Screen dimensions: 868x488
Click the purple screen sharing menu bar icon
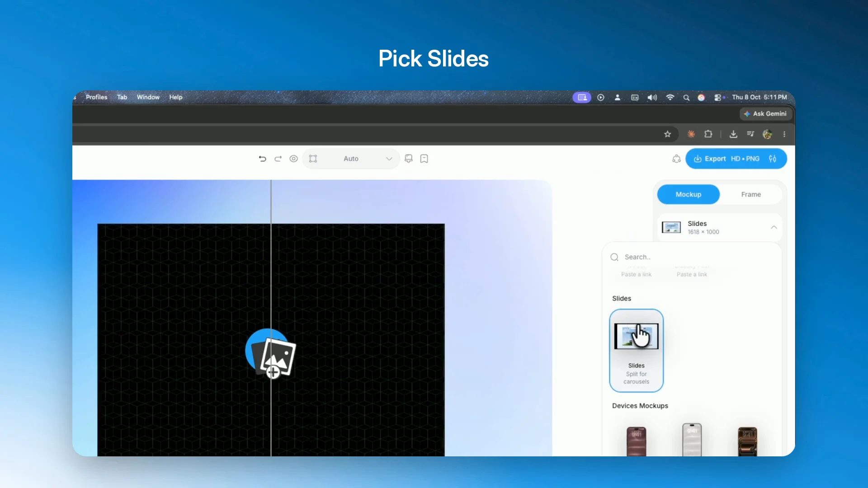[582, 97]
